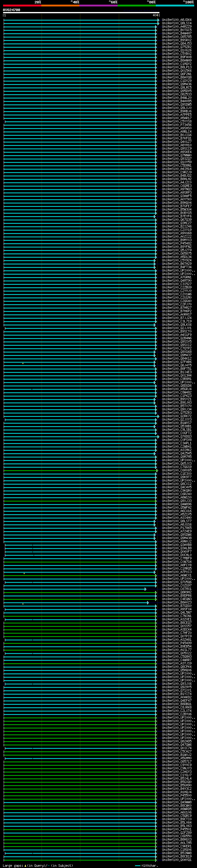Image resolution: width=197 pixels, height=868 pixels.
Task: Click the UniRef100_B4WL20 label
Action: pos(177,98)
